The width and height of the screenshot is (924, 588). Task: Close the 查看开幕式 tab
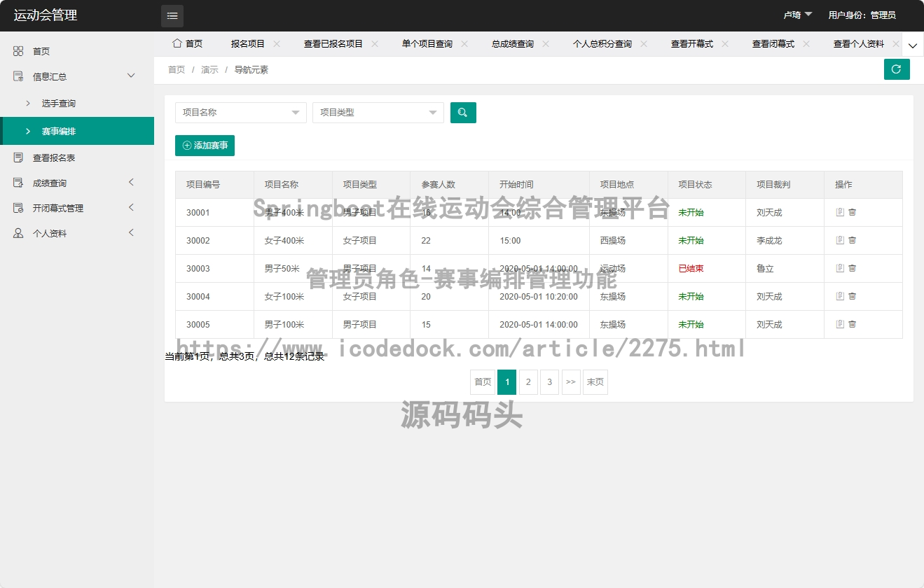click(x=725, y=43)
